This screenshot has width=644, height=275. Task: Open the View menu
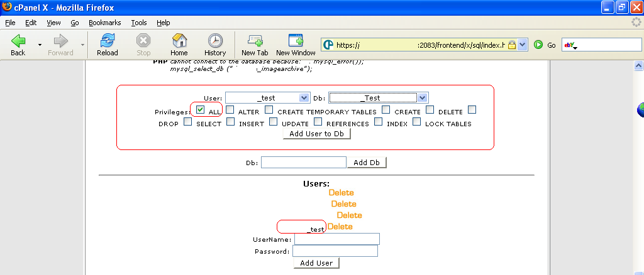click(x=54, y=23)
